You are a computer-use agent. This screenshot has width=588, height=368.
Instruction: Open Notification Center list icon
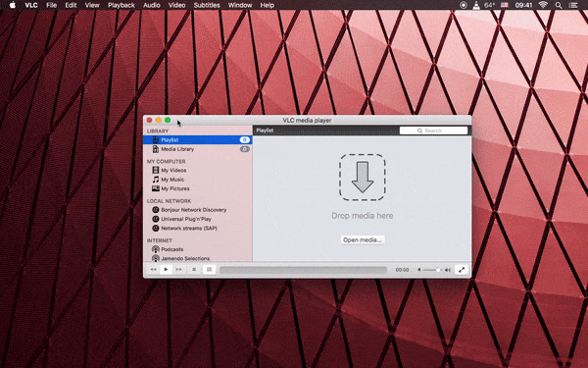pos(573,5)
